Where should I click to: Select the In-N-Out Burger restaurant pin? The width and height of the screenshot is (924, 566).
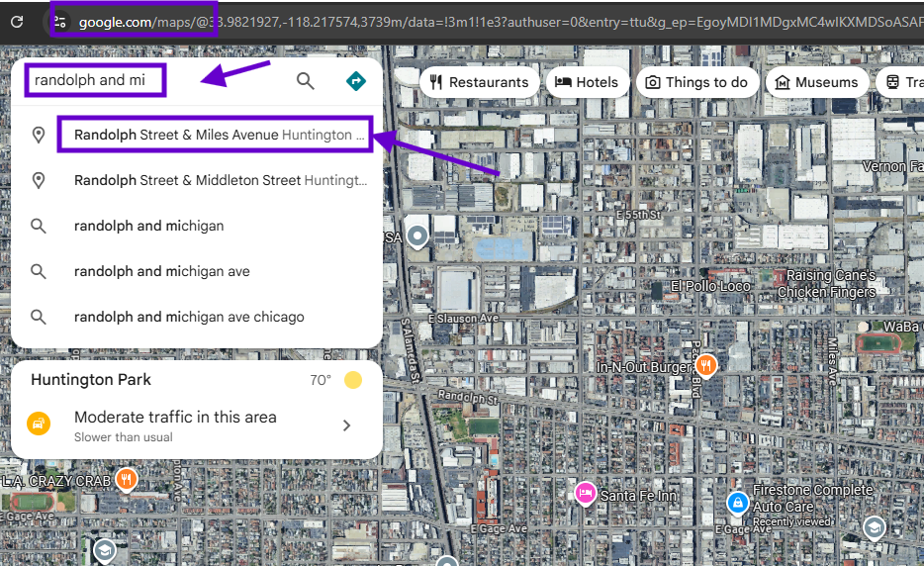point(706,365)
